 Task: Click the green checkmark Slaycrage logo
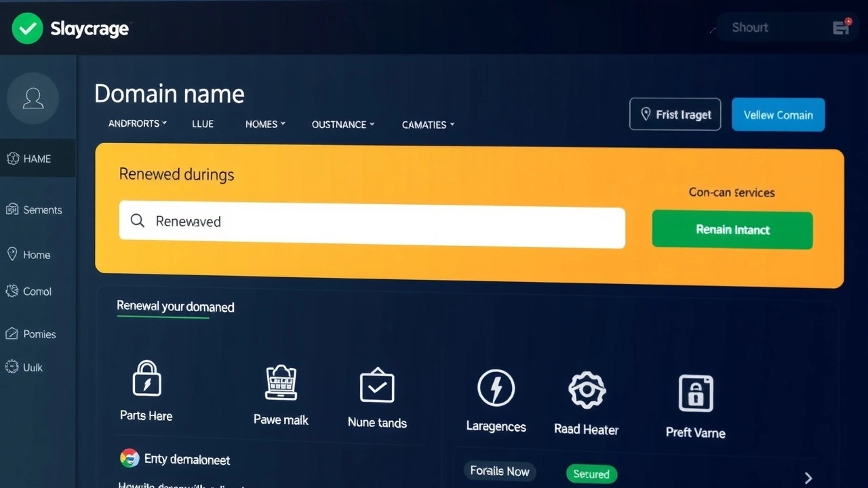tap(28, 28)
